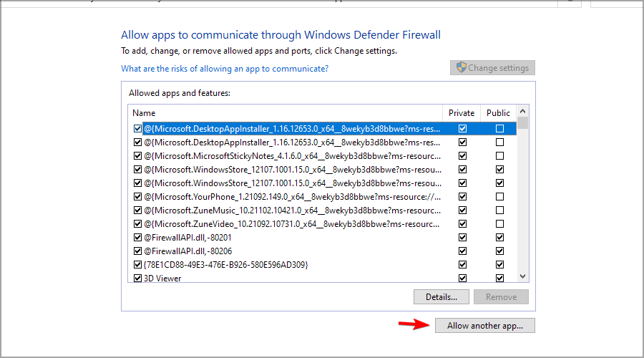Toggle Private checkbox for ZuneVideo

click(462, 223)
